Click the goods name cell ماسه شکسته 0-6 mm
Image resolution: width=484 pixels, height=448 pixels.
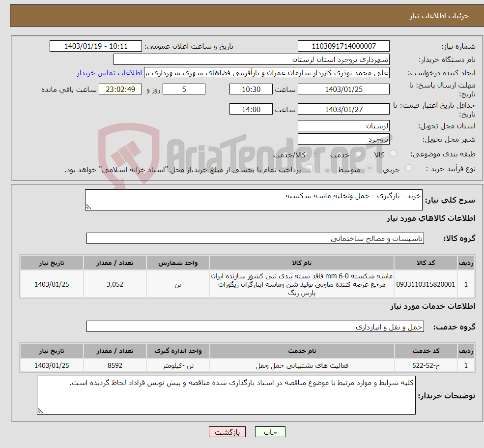[302, 284]
